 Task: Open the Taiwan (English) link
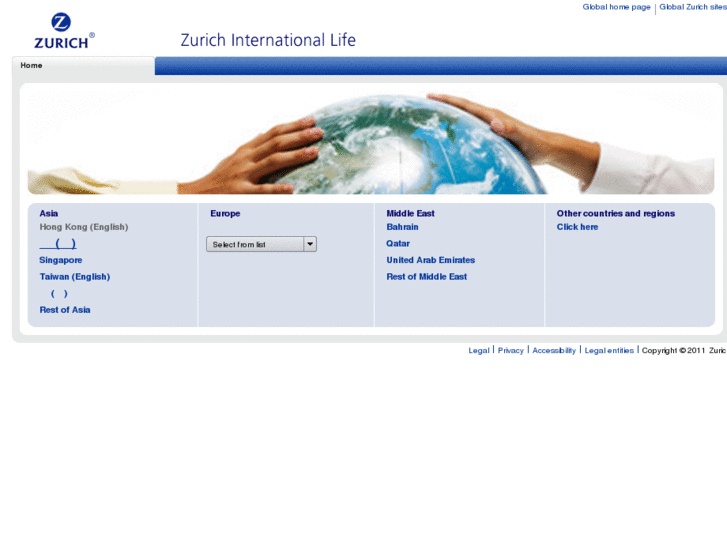pyautogui.click(x=75, y=277)
